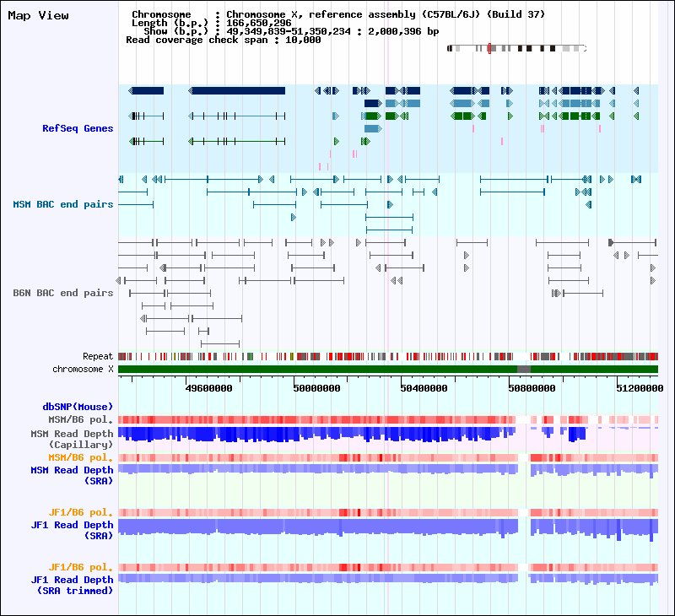Open the JF1 Read Depth (SRA) link
The height and width of the screenshot is (616, 675).
[x=72, y=530]
